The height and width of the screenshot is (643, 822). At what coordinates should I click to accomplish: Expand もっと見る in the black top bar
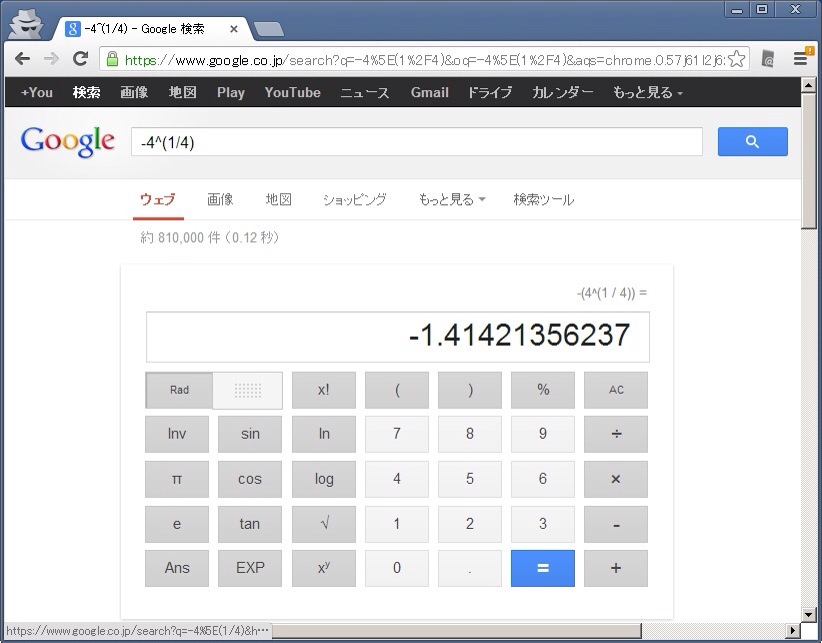click(648, 93)
